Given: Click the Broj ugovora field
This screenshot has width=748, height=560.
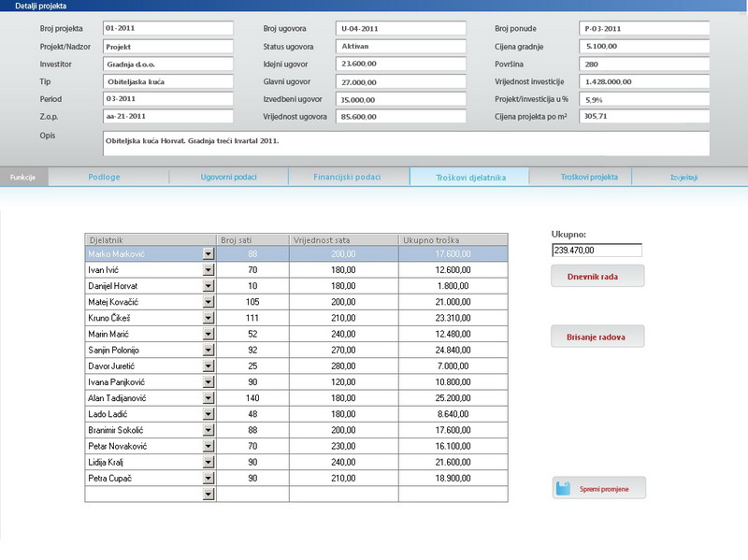Looking at the screenshot, I should pos(401,28).
